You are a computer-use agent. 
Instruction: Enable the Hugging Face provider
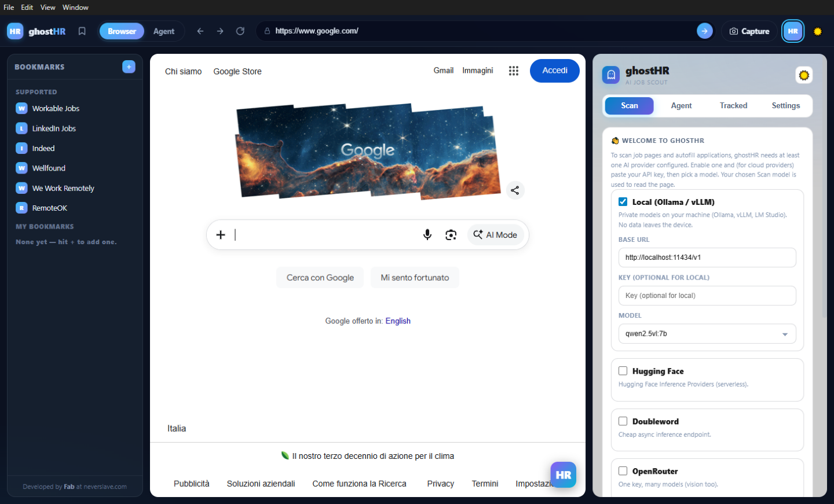pyautogui.click(x=623, y=371)
